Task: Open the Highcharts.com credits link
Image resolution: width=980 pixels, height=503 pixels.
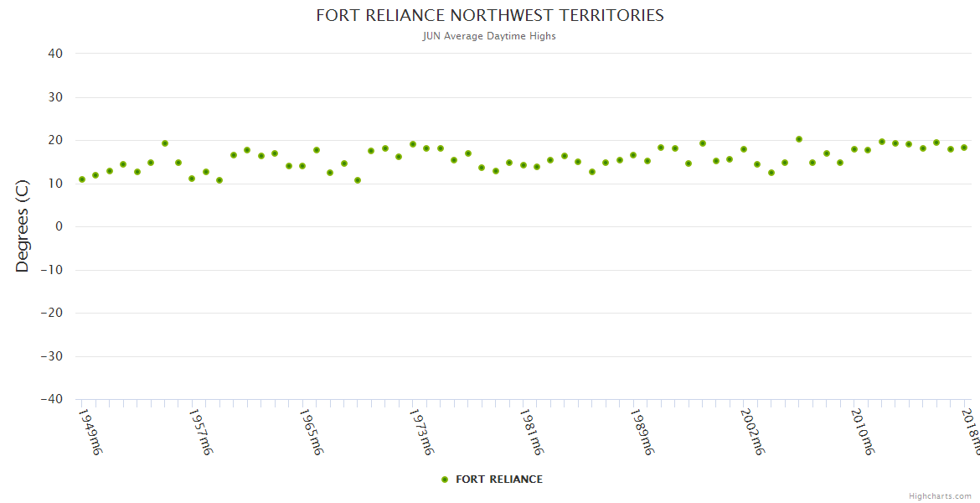Action: pos(940,496)
